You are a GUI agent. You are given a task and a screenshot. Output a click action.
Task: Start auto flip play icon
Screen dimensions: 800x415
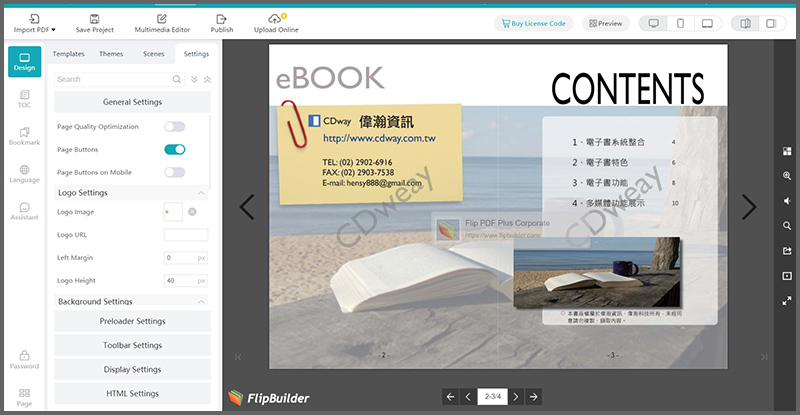[787, 276]
